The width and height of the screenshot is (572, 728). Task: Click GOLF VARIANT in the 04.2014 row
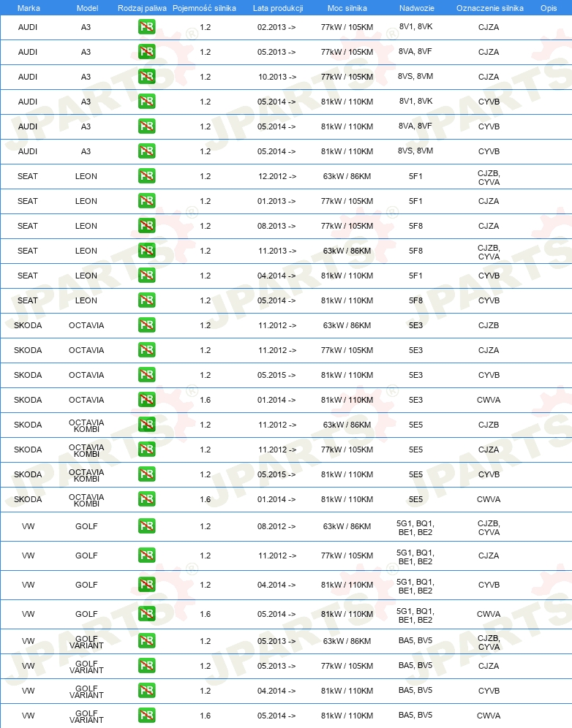coord(86,691)
